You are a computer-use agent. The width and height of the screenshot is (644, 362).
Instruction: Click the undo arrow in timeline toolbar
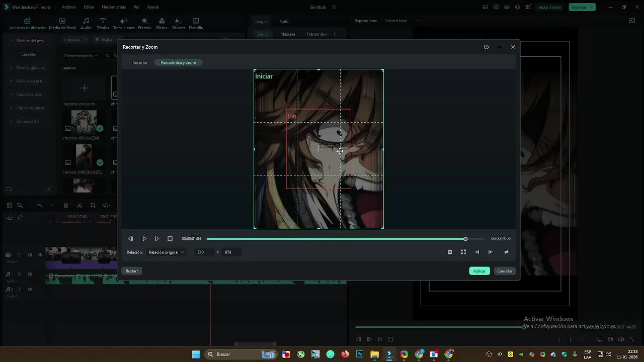point(39,205)
